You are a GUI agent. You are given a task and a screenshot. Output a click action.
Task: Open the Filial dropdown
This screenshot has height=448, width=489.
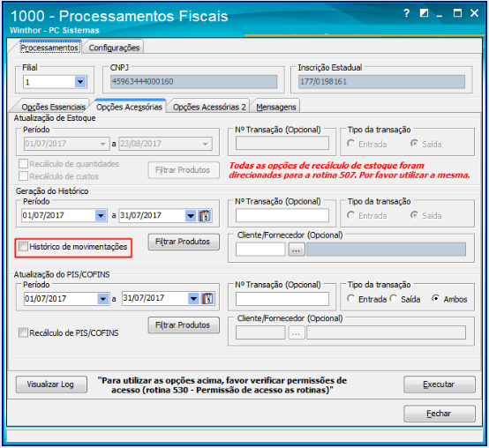(x=80, y=82)
